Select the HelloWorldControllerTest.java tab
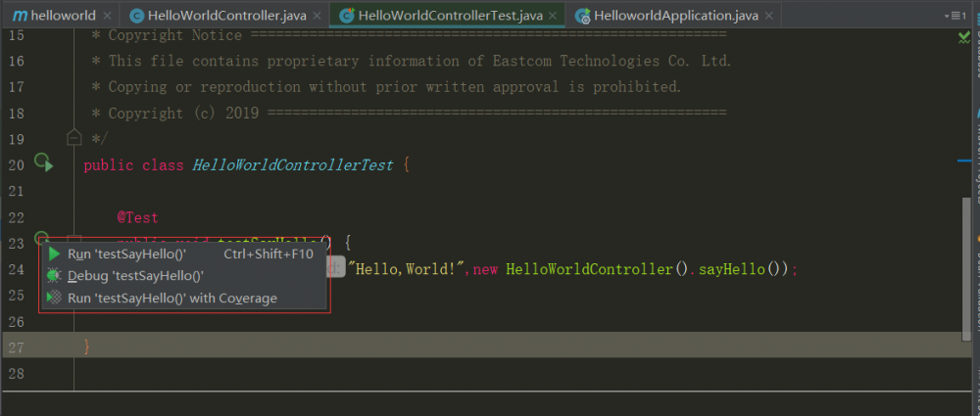 click(448, 15)
